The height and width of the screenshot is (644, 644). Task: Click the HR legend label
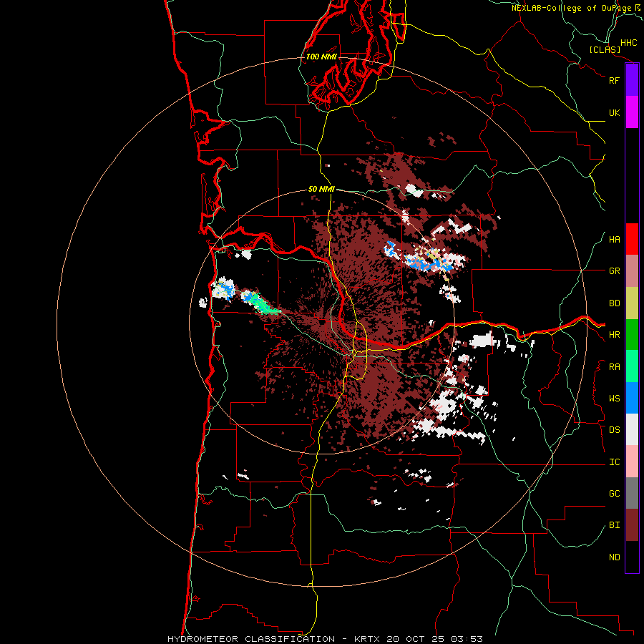point(614,335)
